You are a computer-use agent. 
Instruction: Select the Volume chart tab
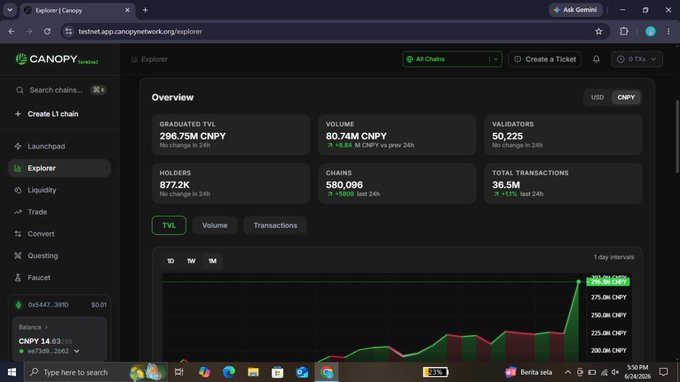(x=215, y=225)
